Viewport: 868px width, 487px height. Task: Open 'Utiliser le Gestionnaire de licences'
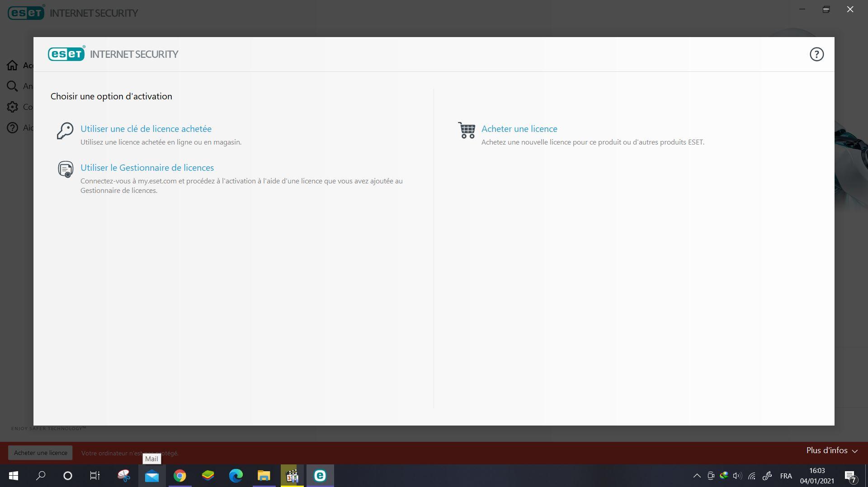[x=147, y=168]
